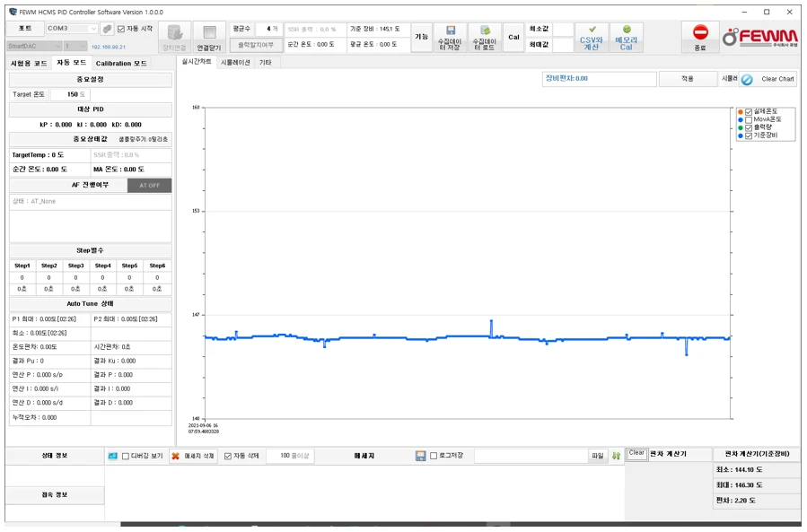Click the 메모리 Cal green icon button
The width and height of the screenshot is (807, 532).
627,37
